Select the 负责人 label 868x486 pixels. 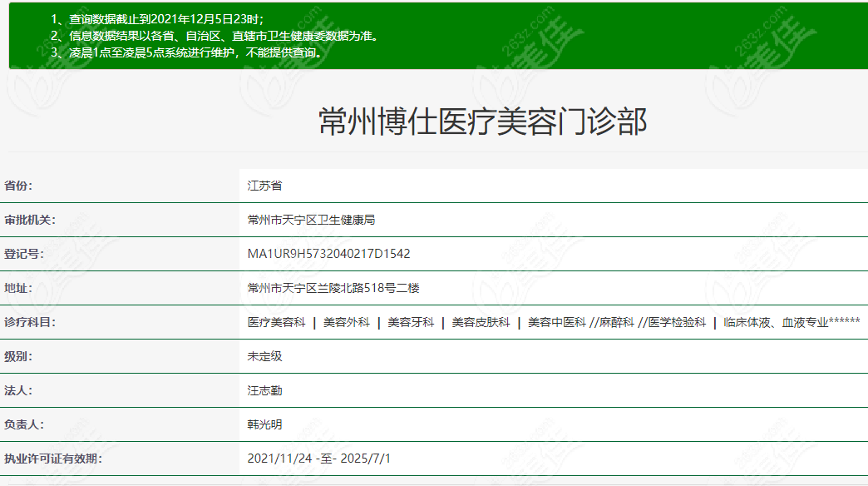point(24,424)
